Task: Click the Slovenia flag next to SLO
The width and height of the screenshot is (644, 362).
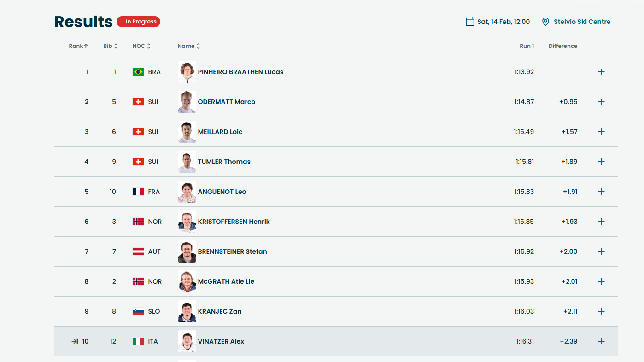Action: pos(138,311)
